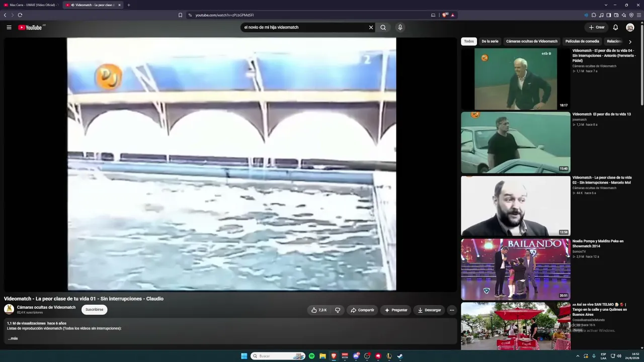This screenshot has height=362, width=644.
Task: Open Steam from the taskbar
Action: [x=400, y=356]
